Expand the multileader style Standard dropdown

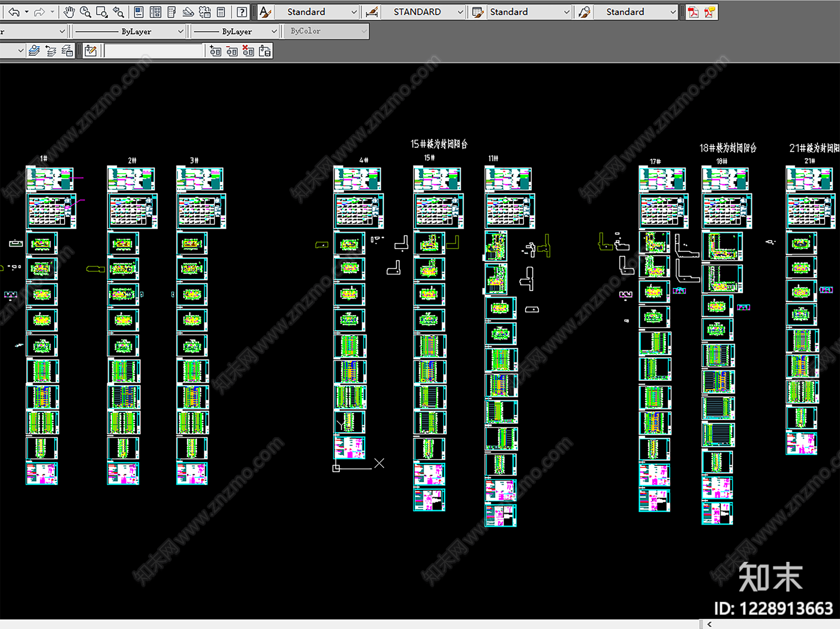673,12
